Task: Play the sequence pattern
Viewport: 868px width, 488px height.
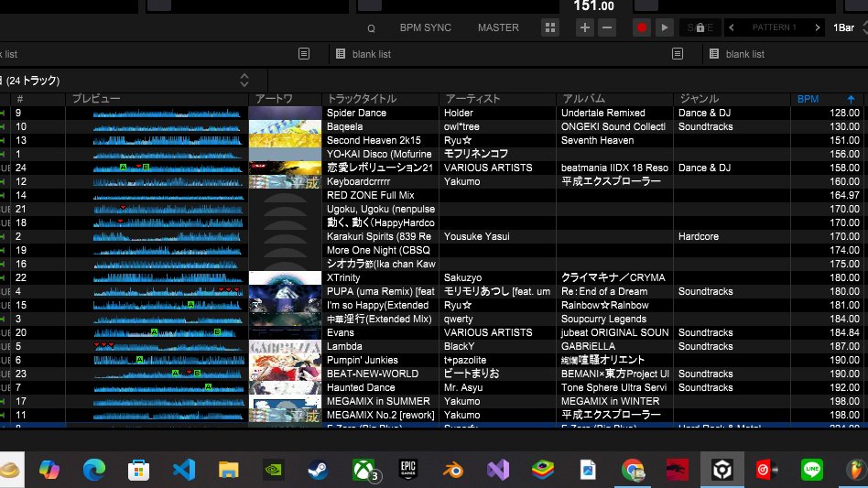Action: pos(665,27)
